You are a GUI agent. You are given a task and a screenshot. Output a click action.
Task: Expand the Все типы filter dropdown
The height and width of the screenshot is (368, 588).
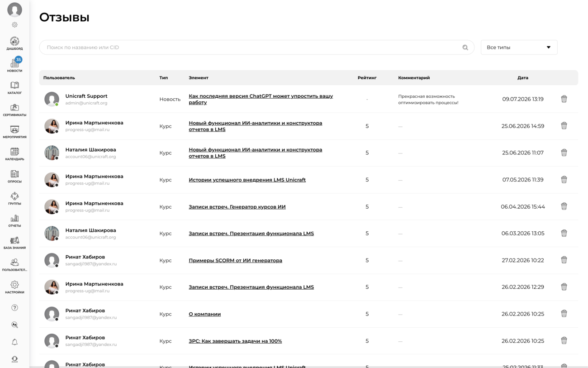pyautogui.click(x=519, y=48)
